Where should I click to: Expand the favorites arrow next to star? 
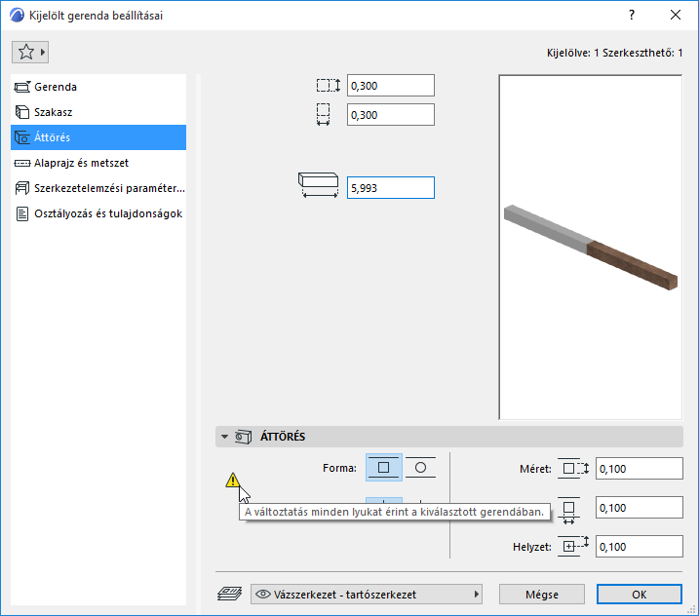point(43,53)
